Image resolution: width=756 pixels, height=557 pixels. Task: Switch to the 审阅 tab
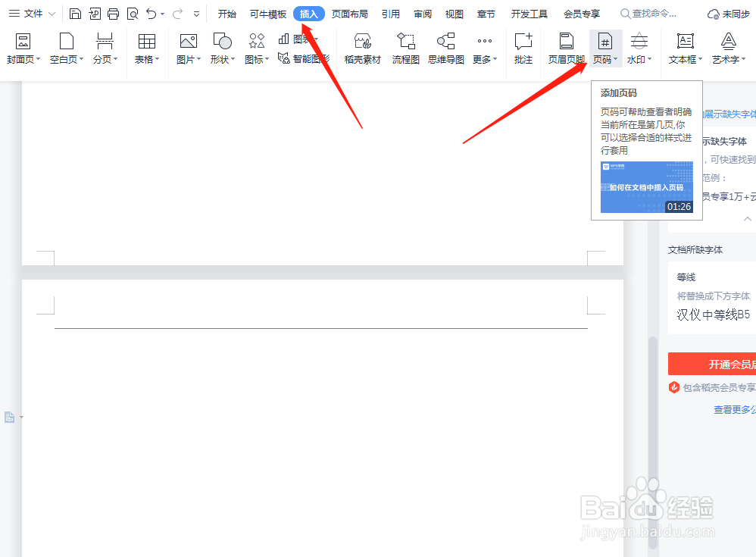click(423, 14)
